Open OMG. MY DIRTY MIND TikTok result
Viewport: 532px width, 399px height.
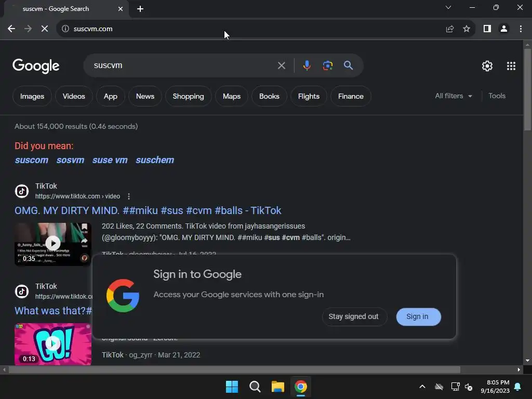(148, 211)
